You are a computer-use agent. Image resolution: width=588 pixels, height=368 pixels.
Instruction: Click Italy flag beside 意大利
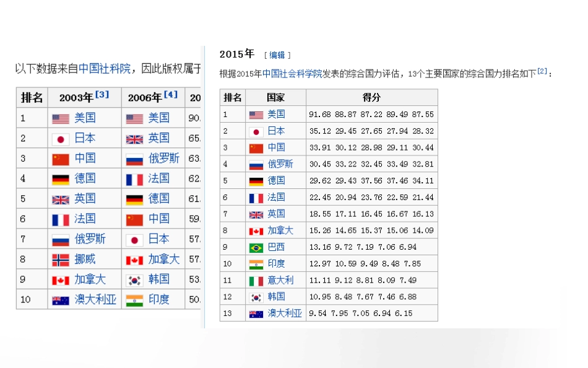256,281
